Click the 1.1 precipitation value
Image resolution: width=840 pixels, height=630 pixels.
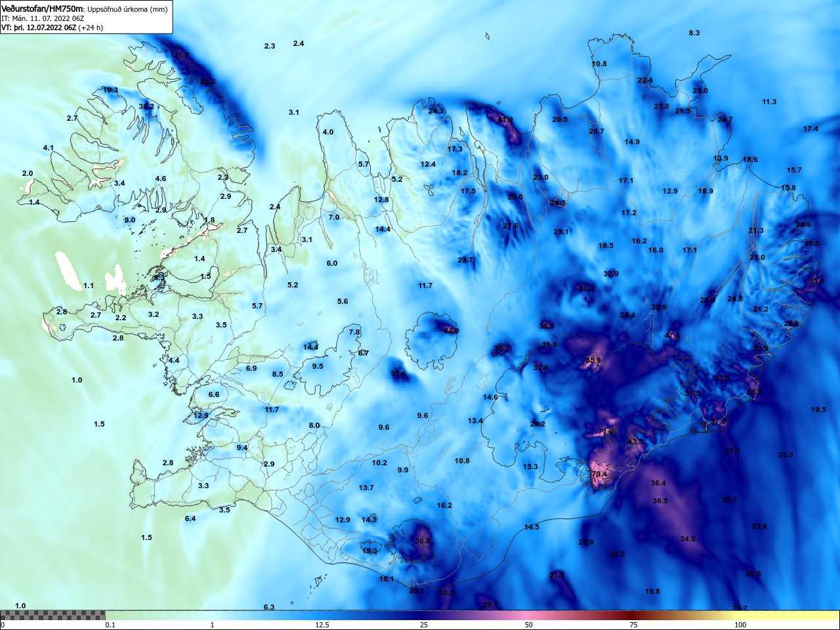pos(89,285)
